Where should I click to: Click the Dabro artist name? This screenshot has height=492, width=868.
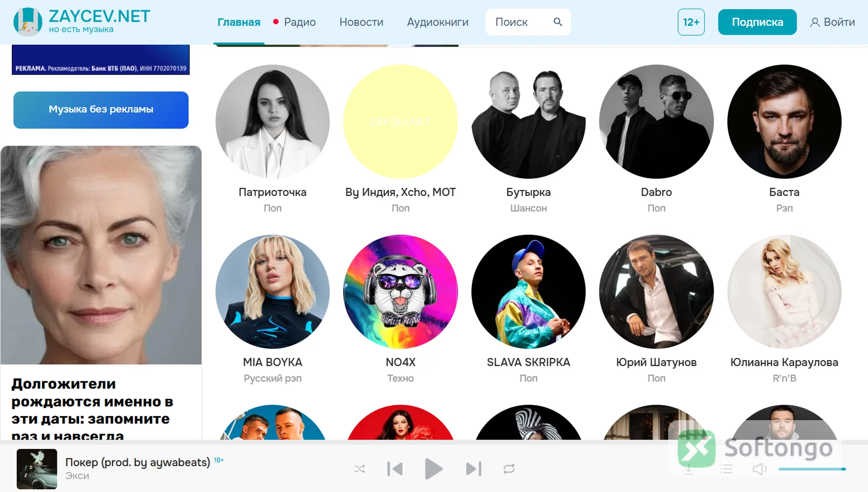(656, 192)
